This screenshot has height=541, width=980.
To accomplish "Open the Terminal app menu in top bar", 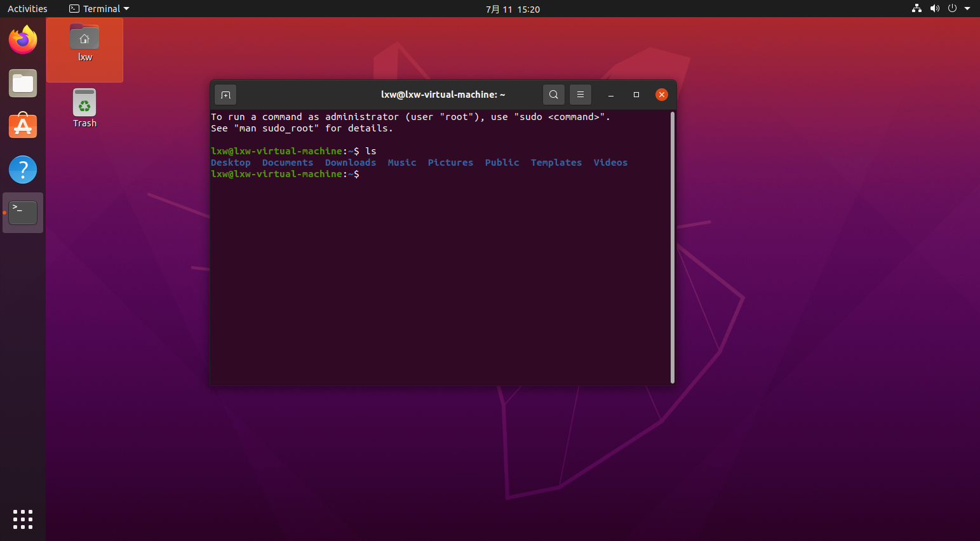I will click(x=99, y=9).
